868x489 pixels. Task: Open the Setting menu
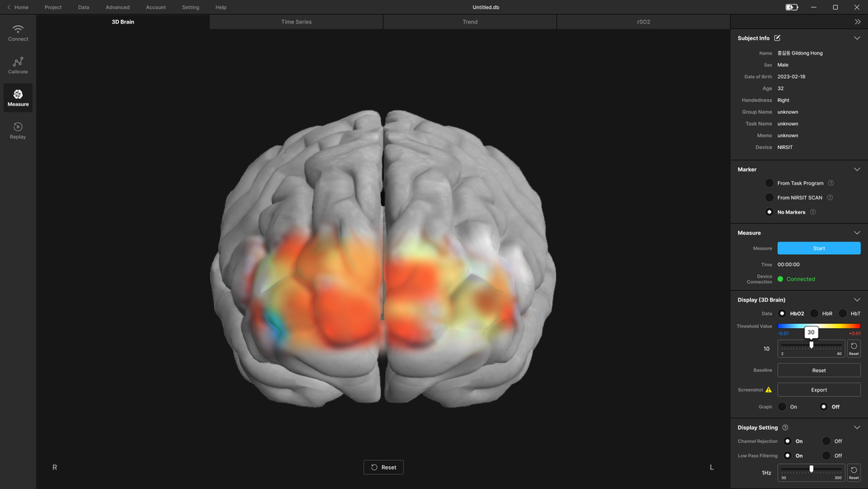(x=190, y=7)
